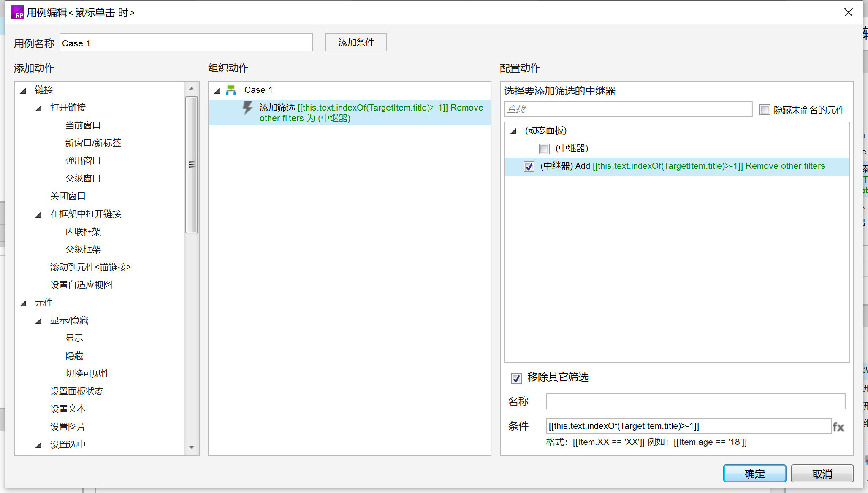Collapse the 打开链接 action group
Image resolution: width=868 pixels, height=493 pixels.
coord(39,108)
